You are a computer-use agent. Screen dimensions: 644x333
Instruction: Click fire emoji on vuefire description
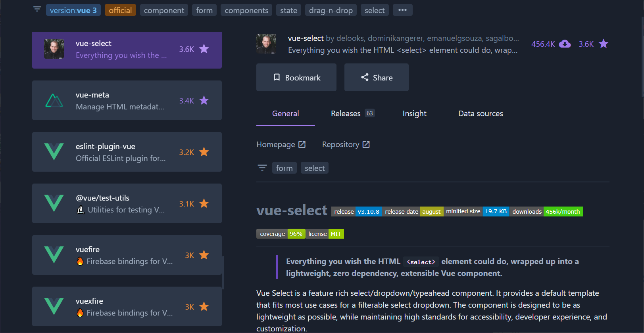pos(80,261)
